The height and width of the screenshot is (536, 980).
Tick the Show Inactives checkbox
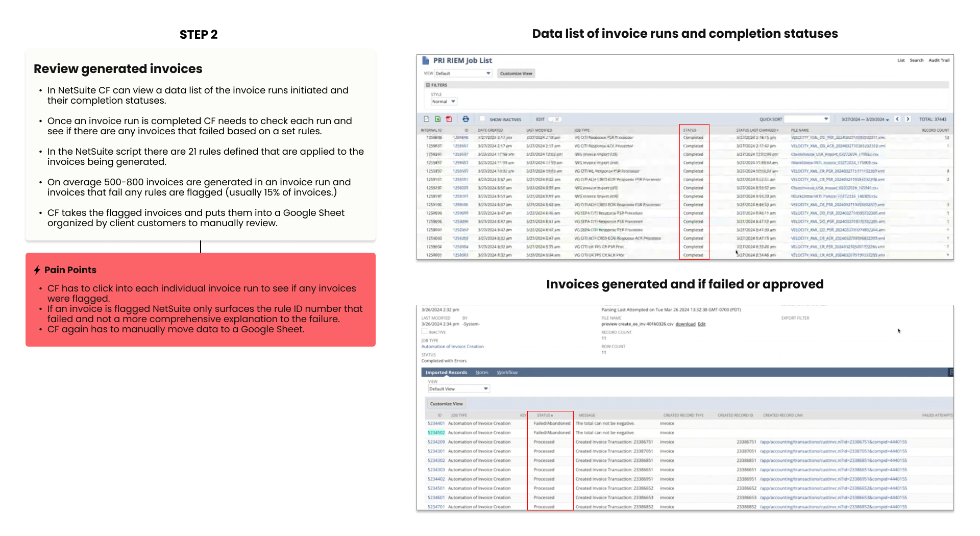482,119
